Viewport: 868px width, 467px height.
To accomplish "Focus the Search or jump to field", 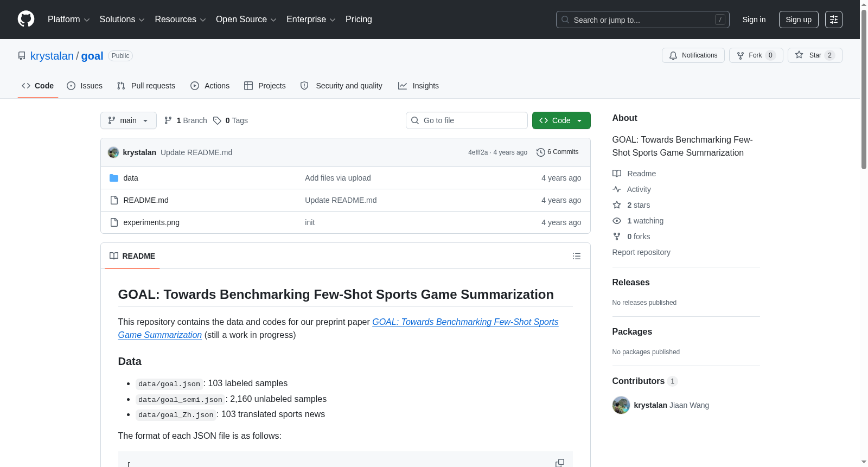I will tap(643, 20).
